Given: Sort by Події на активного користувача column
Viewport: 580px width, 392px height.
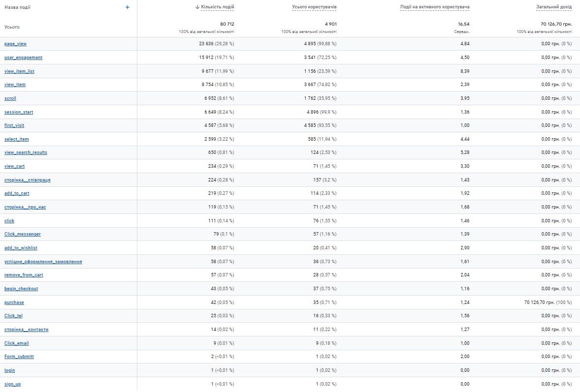Looking at the screenshot, I should point(435,7).
